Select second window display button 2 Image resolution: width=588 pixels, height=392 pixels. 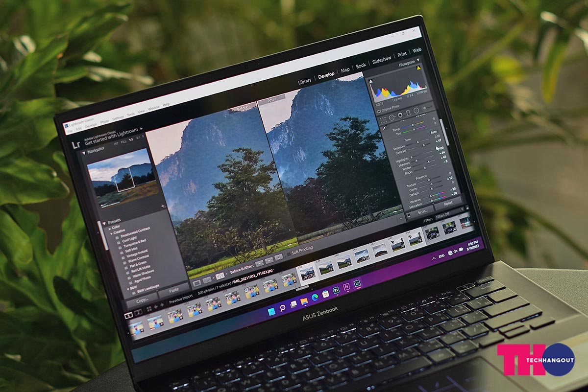click(138, 312)
